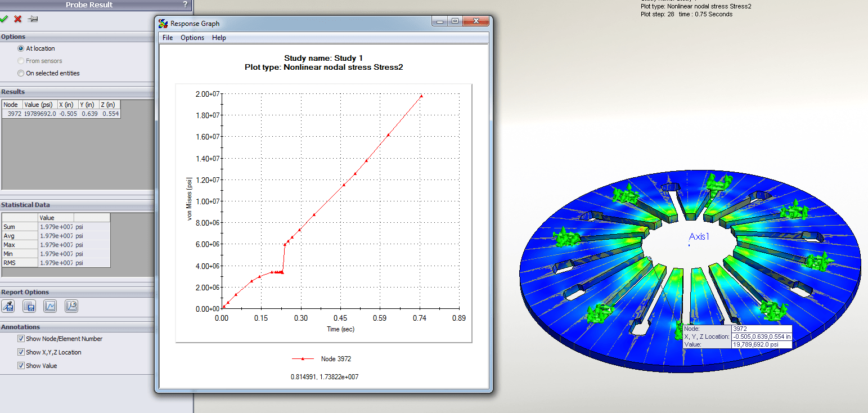Screen dimensions: 868x413
Task: Collapse the Statistical Data section header
Action: (77, 205)
